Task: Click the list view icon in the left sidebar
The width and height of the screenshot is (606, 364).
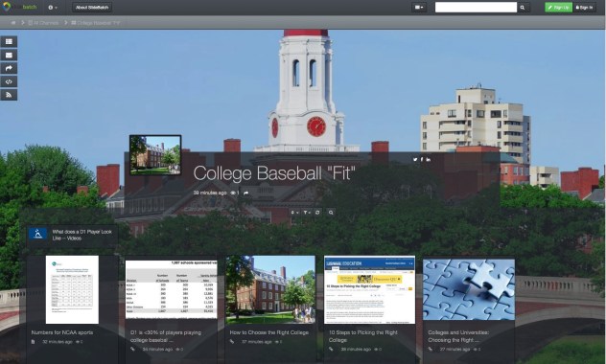Action: click(9, 42)
